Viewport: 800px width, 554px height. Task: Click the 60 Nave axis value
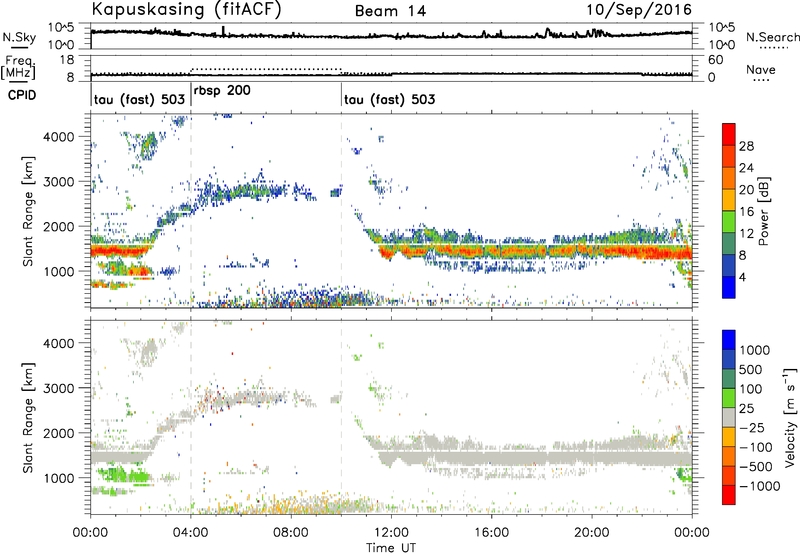pos(715,60)
